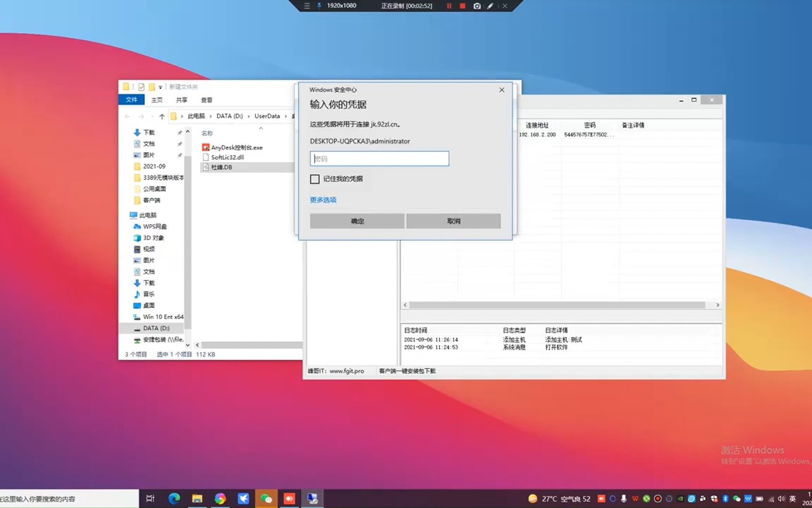This screenshot has width=812, height=508.
Task: Open the pencil annotation tool in recorder bar
Action: (x=490, y=6)
